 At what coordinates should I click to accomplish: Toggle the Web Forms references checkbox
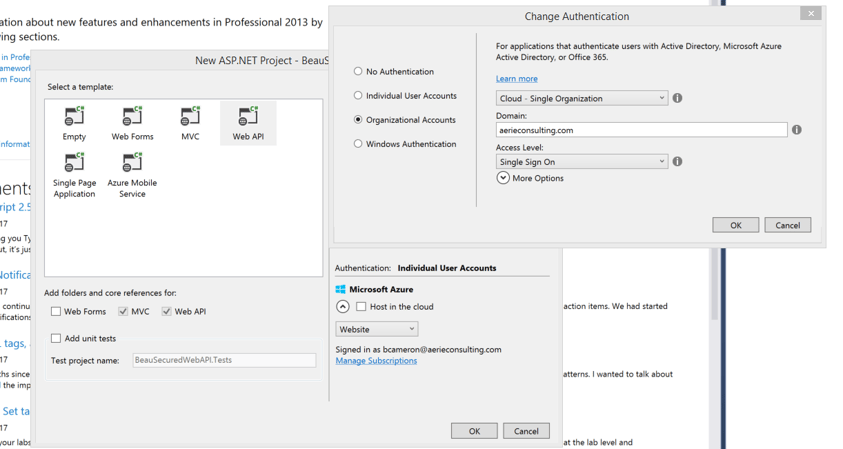click(56, 311)
